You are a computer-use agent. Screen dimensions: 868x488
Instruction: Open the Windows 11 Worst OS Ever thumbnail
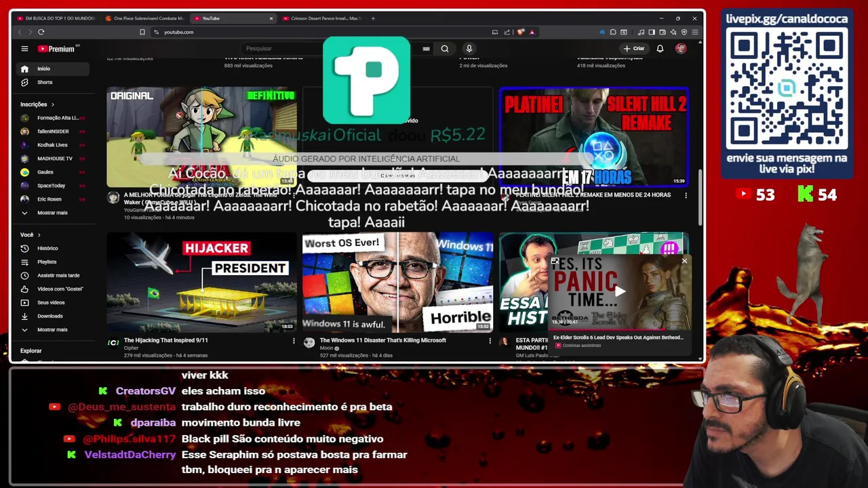coord(397,282)
